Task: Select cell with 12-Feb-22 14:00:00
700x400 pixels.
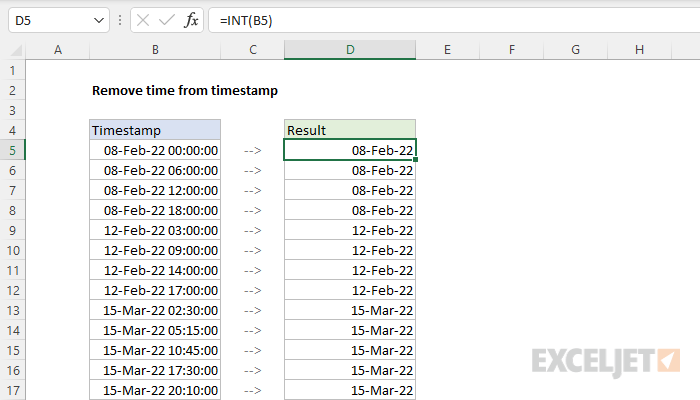Action: (x=155, y=270)
